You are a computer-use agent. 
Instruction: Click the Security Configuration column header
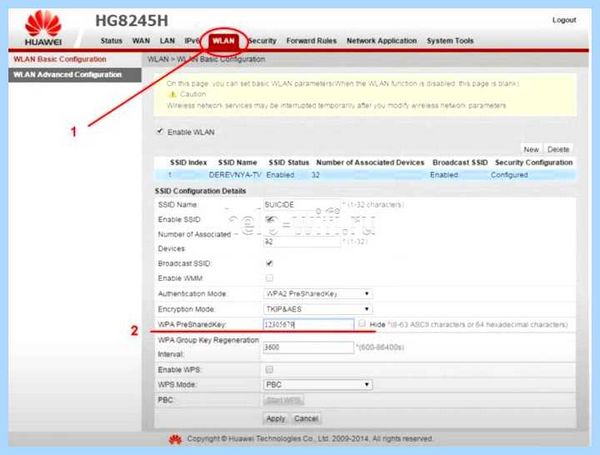[534, 163]
